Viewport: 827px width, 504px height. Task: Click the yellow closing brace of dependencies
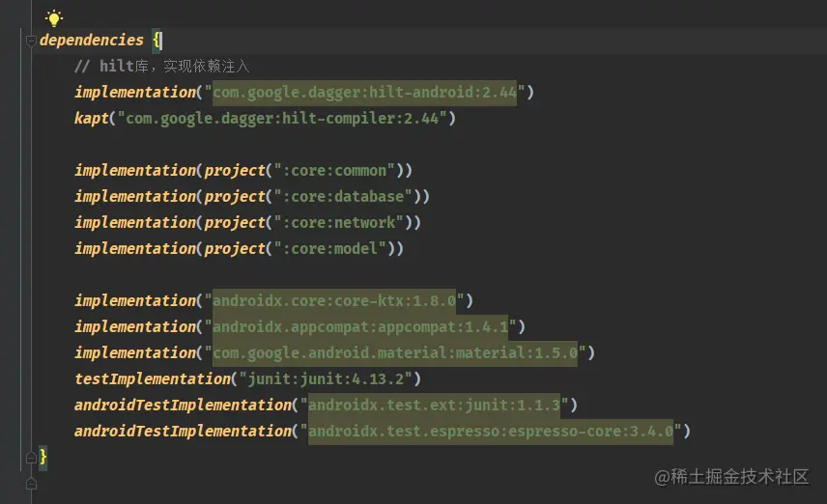pyautogui.click(x=43, y=457)
